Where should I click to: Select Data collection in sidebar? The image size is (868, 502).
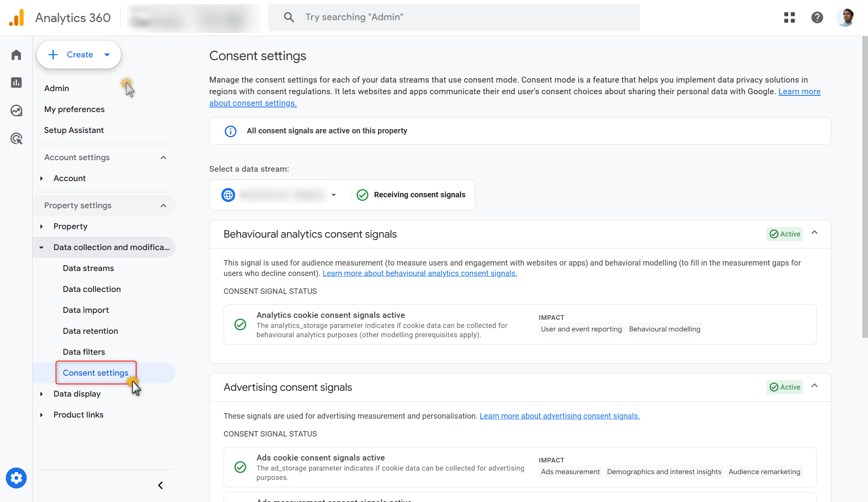92,289
